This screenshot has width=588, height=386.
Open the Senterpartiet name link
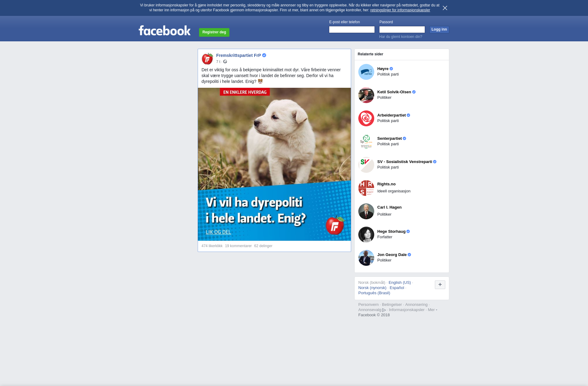coord(390,139)
